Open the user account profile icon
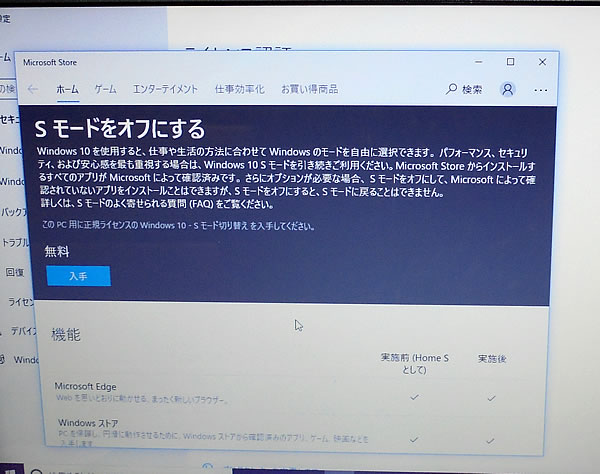 (x=507, y=89)
